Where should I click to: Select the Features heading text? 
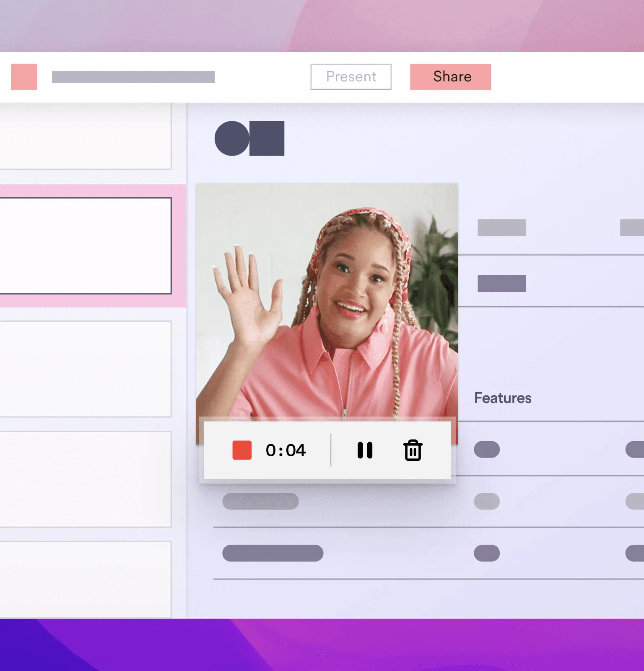[502, 398]
